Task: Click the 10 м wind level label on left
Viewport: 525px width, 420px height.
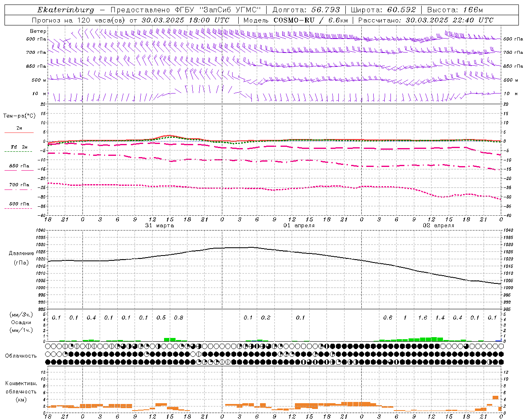Action: 39,94
